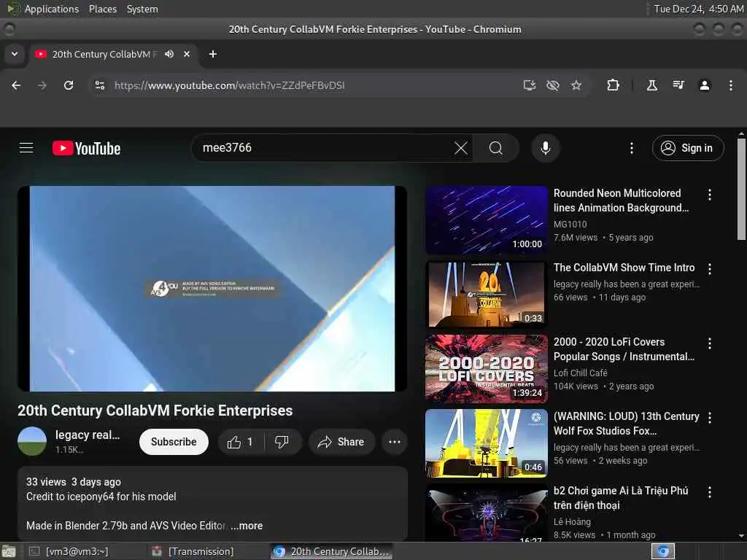
Task: Open Rounded Neon Multicolored lines thumbnail
Action: [x=487, y=220]
